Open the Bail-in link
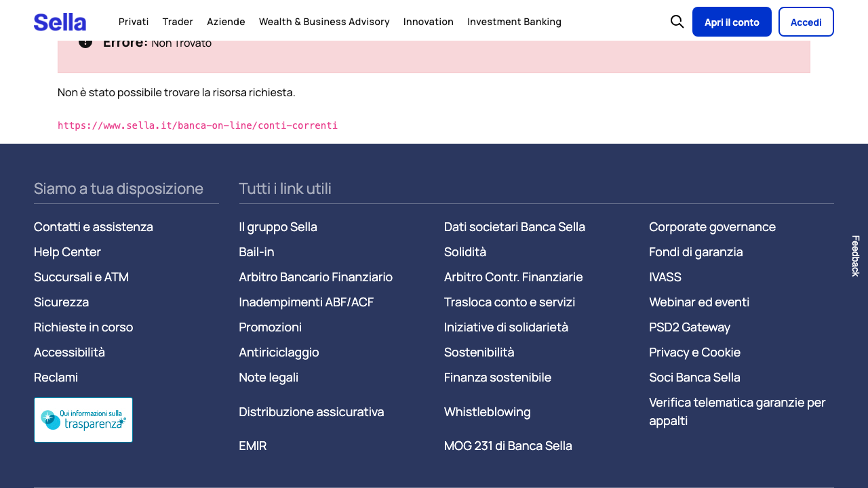Image resolution: width=868 pixels, height=488 pixels. pos(256,251)
